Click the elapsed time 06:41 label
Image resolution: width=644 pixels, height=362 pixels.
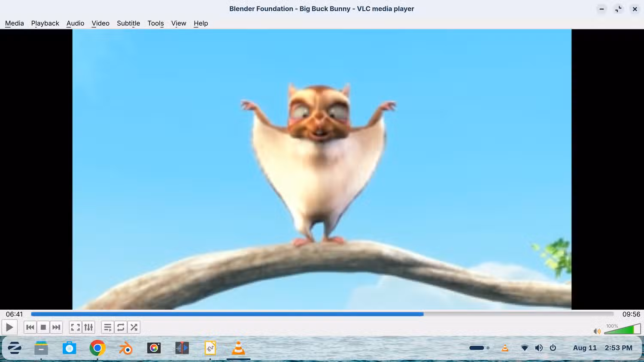[14, 314]
